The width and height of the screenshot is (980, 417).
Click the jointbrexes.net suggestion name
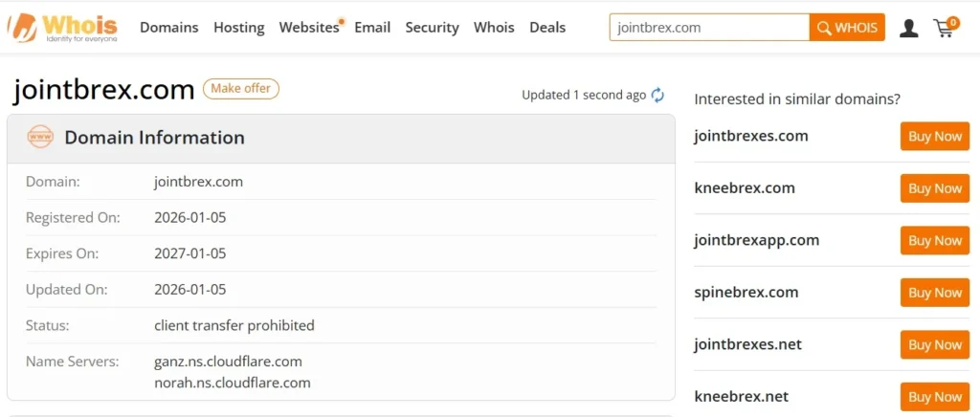click(x=748, y=344)
